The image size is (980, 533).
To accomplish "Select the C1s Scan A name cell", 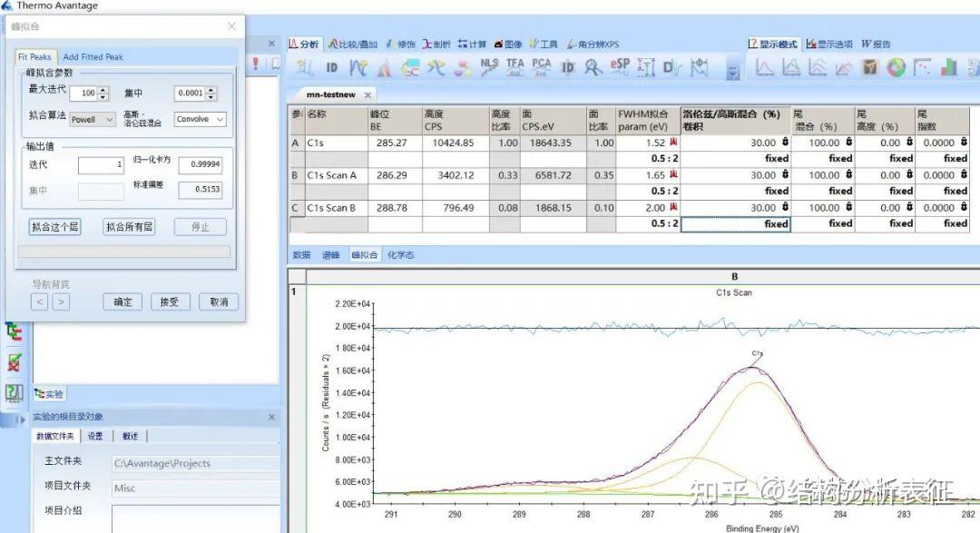I will click(337, 175).
